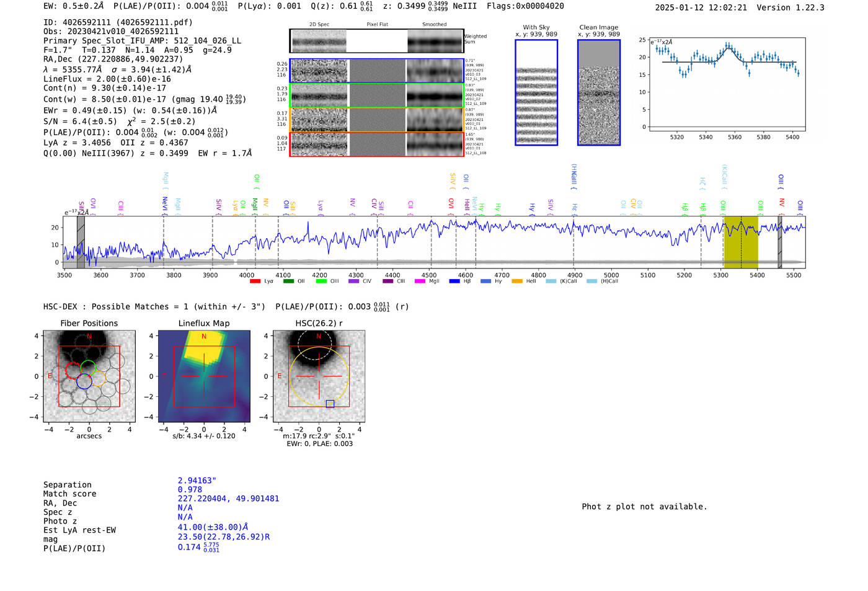The width and height of the screenshot is (868, 591).
Task: Click the emission line peak near 5360
Action: 728,46
